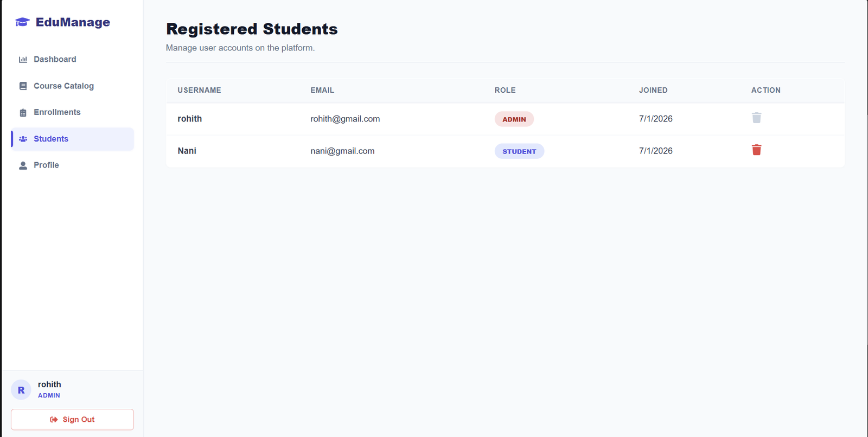Sign out using the Sign Out button

(x=72, y=420)
